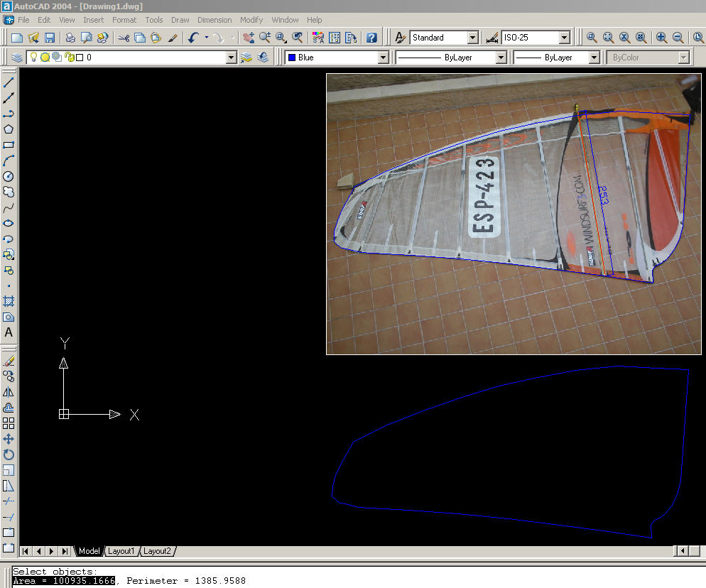Screen dimensions: 706x588
Task: Open the ISO-25 dimension style dropdown
Action: pyautogui.click(x=565, y=37)
